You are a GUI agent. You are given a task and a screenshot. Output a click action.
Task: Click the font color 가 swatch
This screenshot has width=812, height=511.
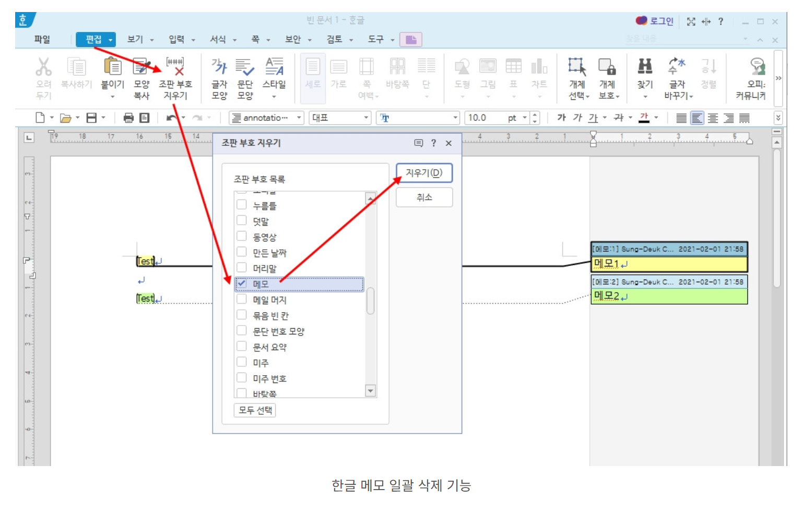[644, 118]
